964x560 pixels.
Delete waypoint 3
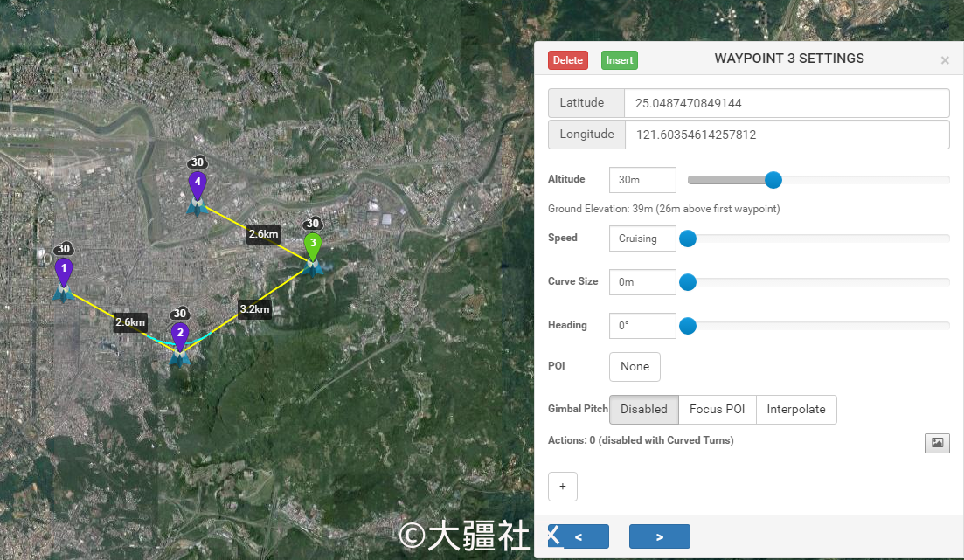click(x=567, y=60)
